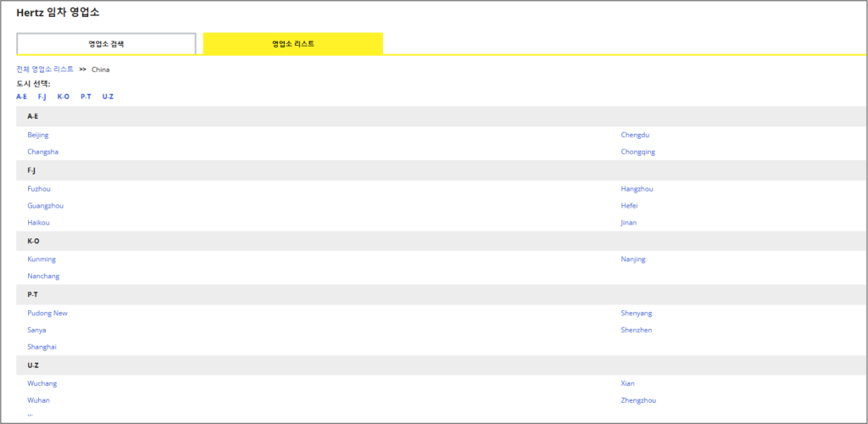Click the F-J gray section header

coord(441,170)
